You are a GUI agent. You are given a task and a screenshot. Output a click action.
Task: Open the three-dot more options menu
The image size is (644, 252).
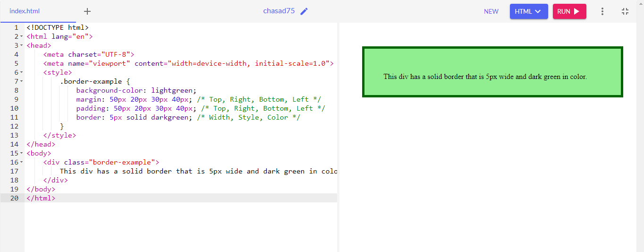coord(602,11)
